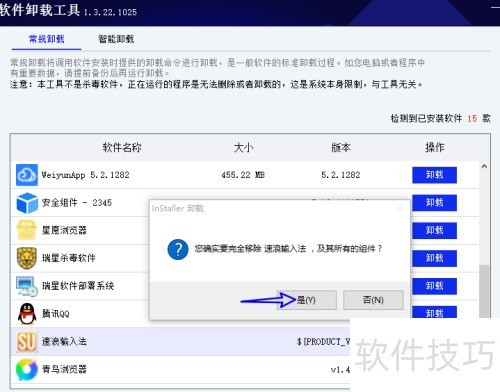Close the InStaller 卸载 dialog
500x392 pixels.
[400, 208]
